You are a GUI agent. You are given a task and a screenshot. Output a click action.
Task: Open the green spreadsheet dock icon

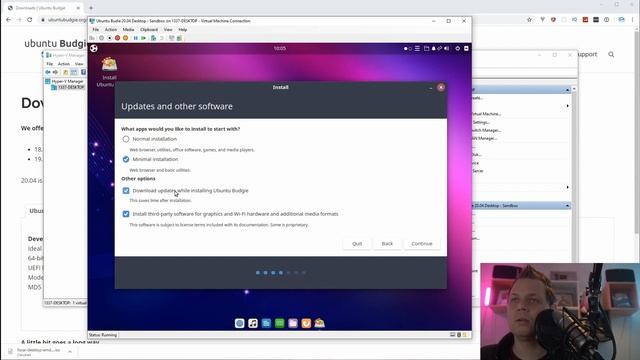(280, 323)
